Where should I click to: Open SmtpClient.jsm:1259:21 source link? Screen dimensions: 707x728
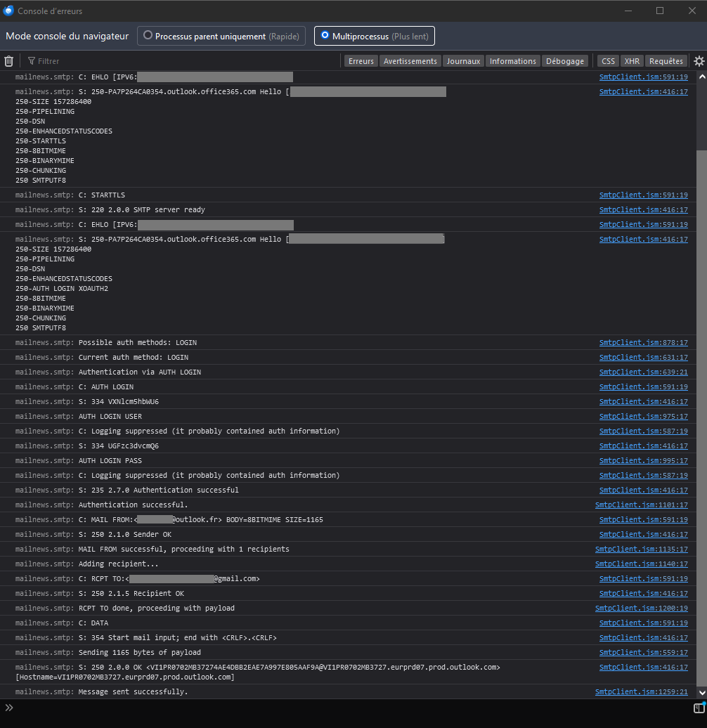(642, 691)
